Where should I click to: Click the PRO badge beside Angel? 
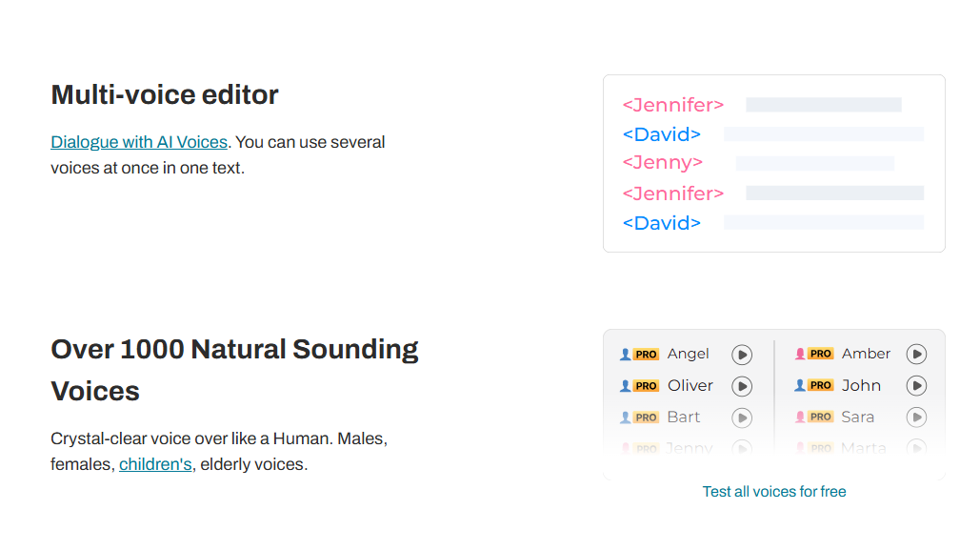tap(647, 355)
